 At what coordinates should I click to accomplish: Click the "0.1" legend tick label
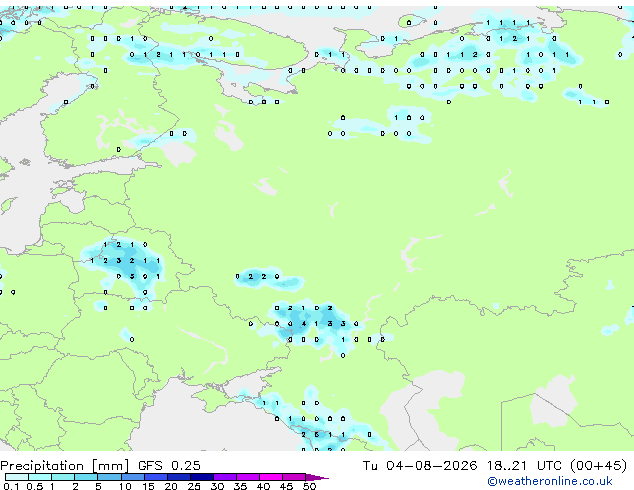[11, 486]
